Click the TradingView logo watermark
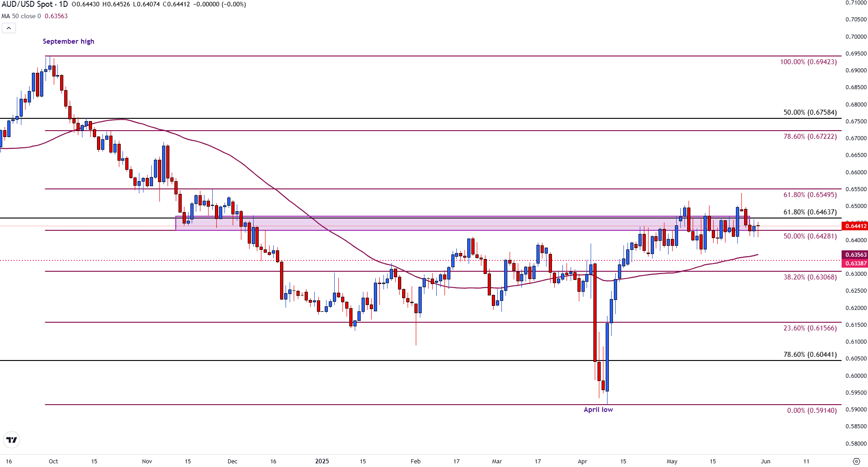Image resolution: width=868 pixels, height=467 pixels. (x=11, y=440)
